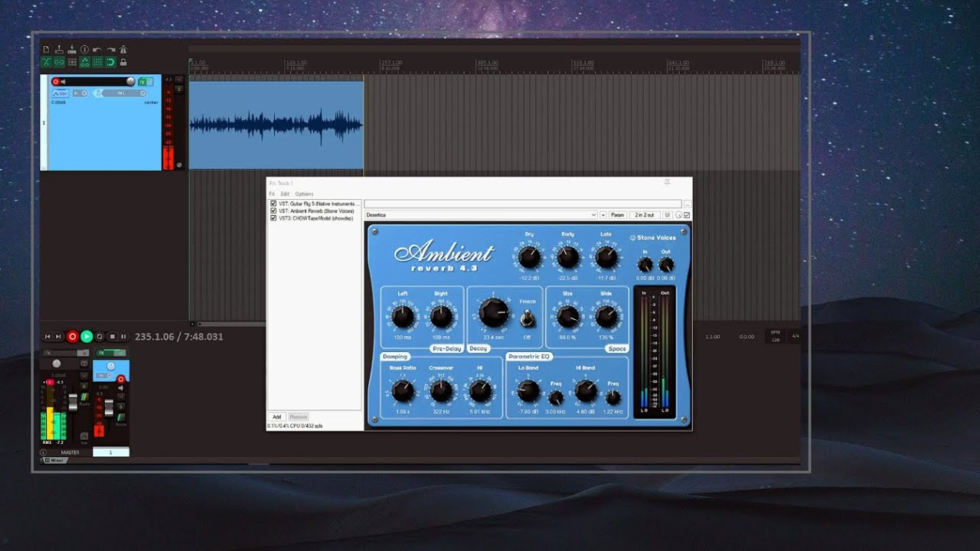Go to project end in transport
Image resolution: width=980 pixels, height=551 pixels.
58,337
